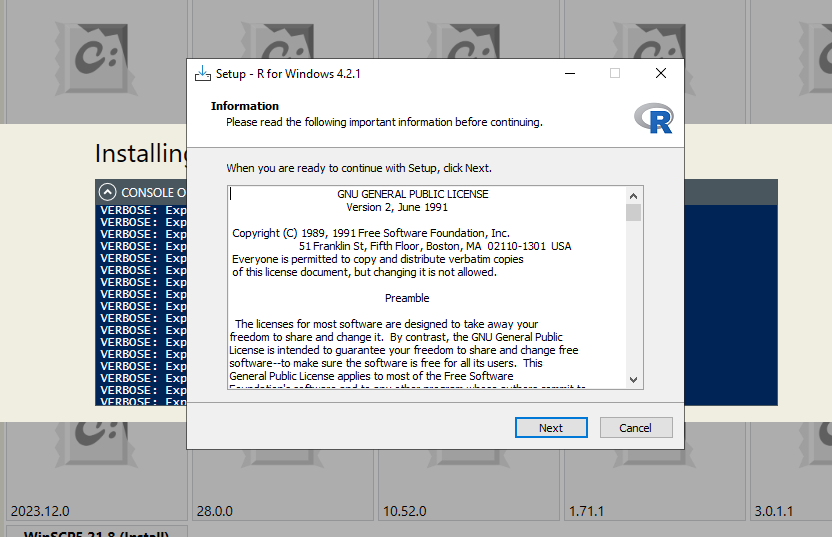This screenshot has height=537, width=832.
Task: Click the setup installer icon in title bar
Action: [203, 74]
